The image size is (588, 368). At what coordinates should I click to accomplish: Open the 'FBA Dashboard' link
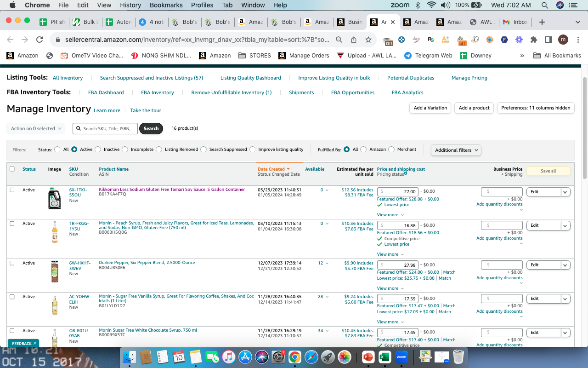106,92
